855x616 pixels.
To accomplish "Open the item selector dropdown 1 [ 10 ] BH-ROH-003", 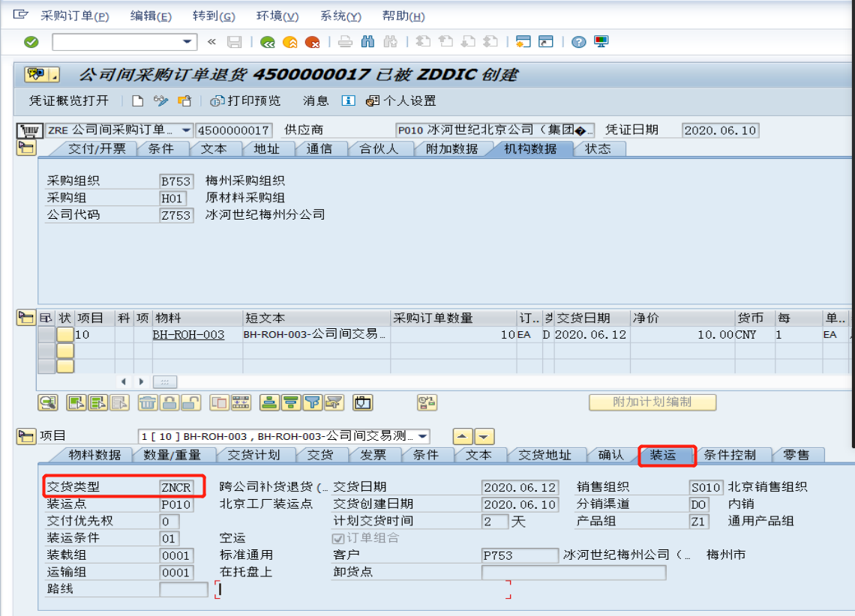I will 422,436.
